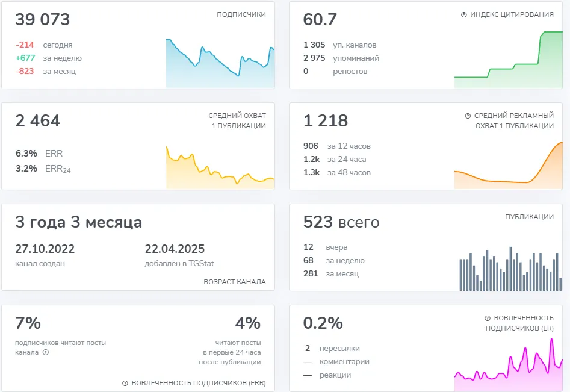Click help icon beside Вовлеченность подписчиков (ERR)
Viewport: 570px width, 392px height.
125,383
